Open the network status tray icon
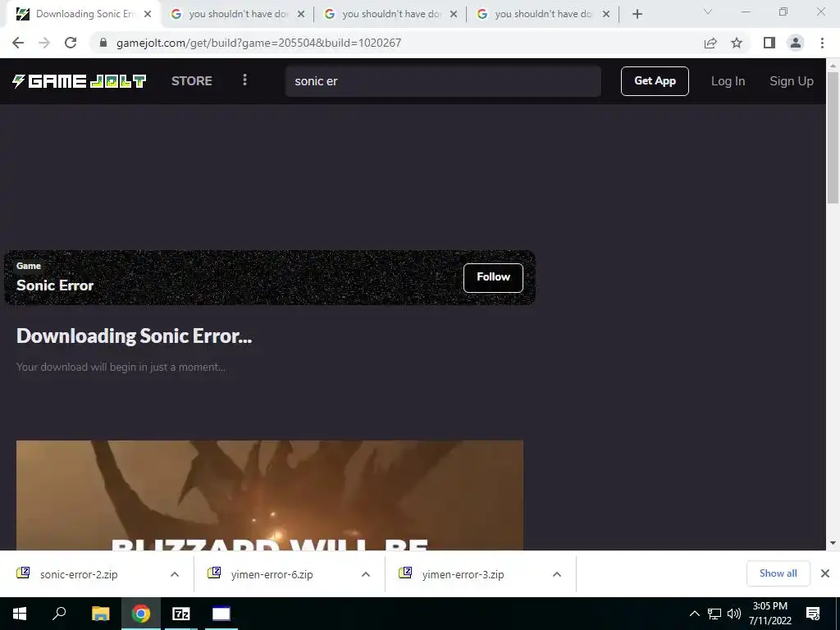The image size is (840, 630). 714,614
